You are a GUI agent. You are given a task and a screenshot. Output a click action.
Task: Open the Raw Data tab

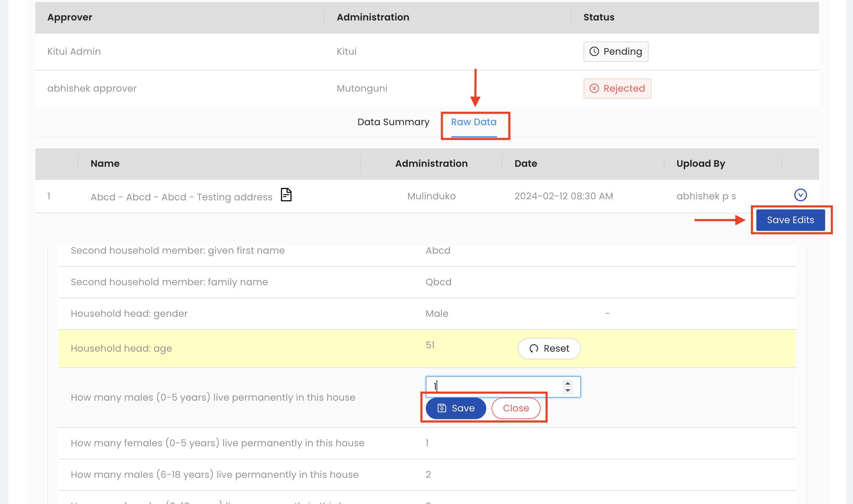(473, 122)
